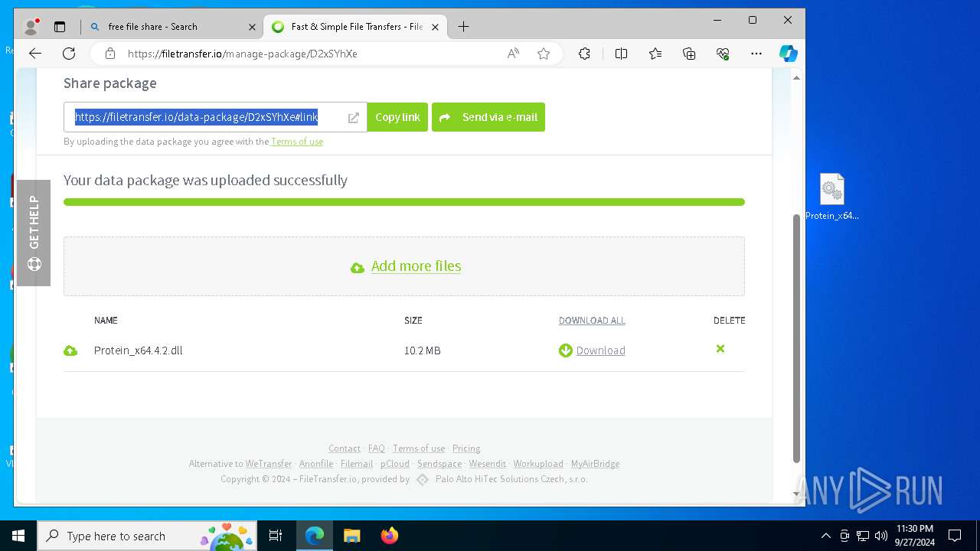Open the Collections panel

point(689,54)
